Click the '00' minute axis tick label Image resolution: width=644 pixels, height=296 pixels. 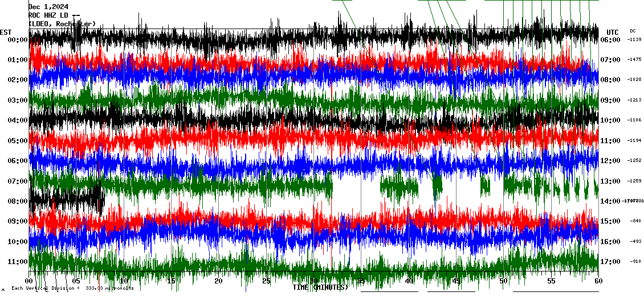28,281
